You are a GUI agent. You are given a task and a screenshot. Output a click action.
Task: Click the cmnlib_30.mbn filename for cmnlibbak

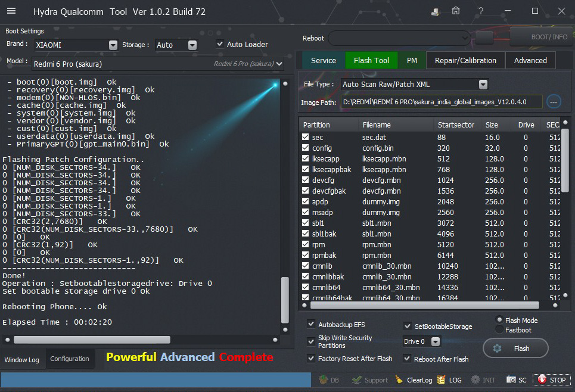click(x=387, y=276)
